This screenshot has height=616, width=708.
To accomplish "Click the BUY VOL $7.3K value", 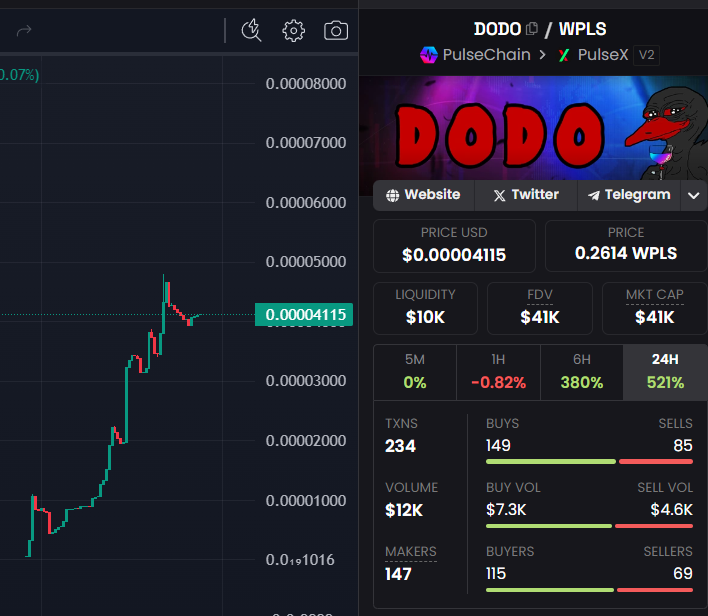I will pos(506,510).
